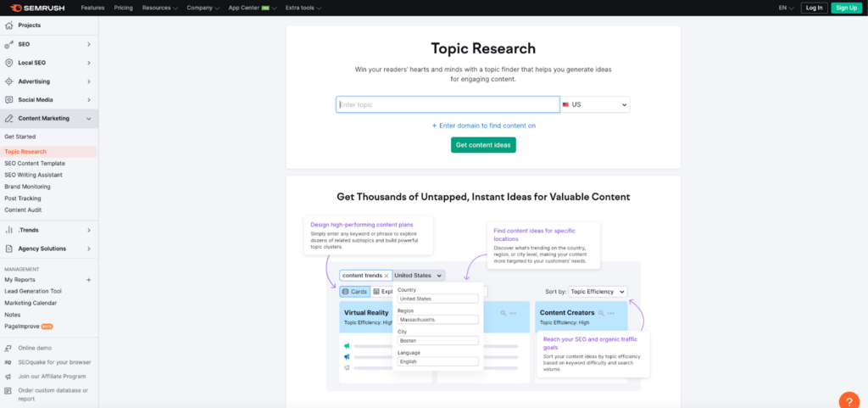
Task: Expand the Social Media section chevron
Action: click(88, 100)
